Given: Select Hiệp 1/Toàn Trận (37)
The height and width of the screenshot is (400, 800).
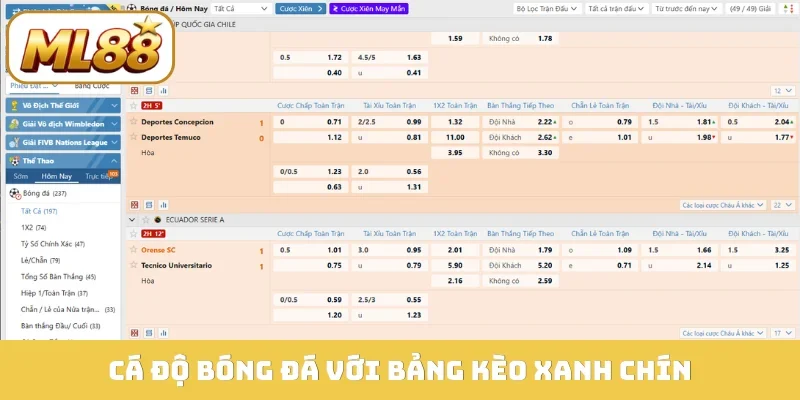Looking at the screenshot, I should pos(54,293).
